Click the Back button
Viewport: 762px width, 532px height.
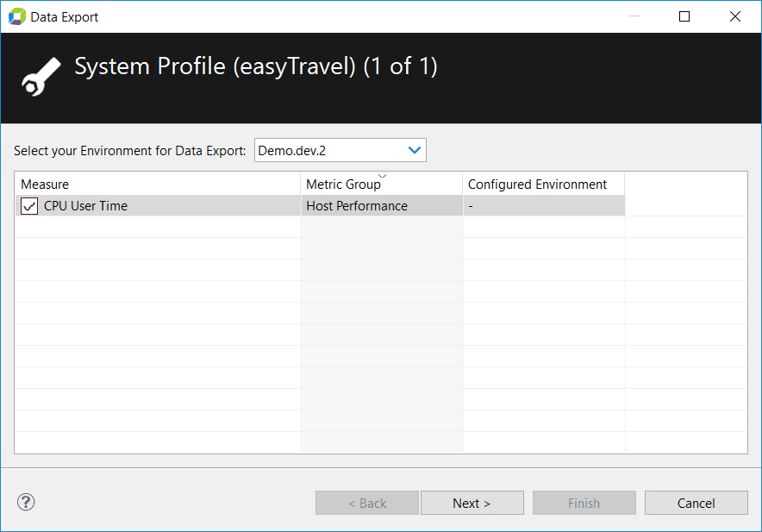(367, 503)
